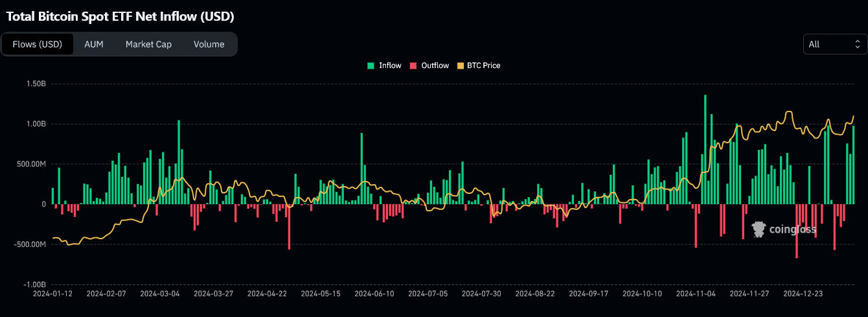
Task: Select the Flows (USD) tab
Action: pos(38,44)
